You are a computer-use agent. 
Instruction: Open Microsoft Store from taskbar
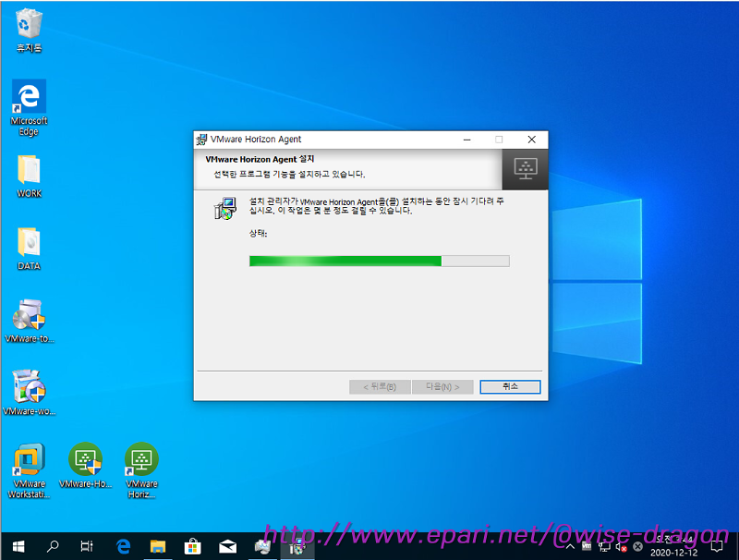(192, 547)
